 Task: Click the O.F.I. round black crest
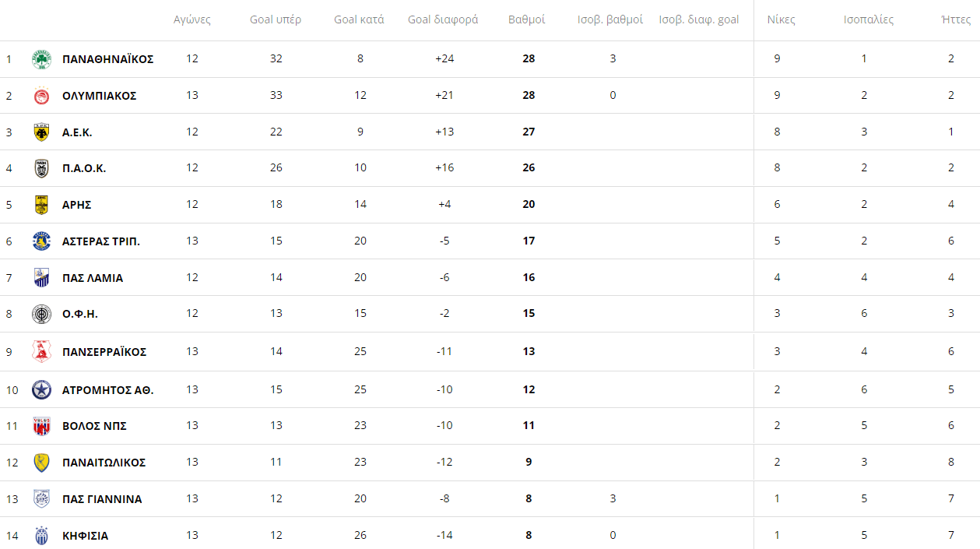click(x=41, y=314)
